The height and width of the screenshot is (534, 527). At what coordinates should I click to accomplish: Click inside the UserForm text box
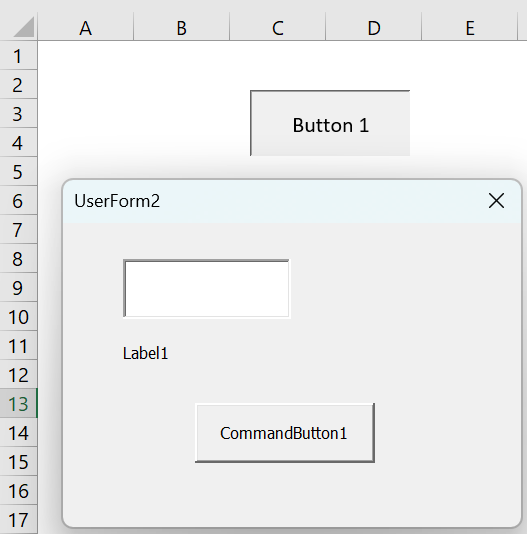point(206,288)
